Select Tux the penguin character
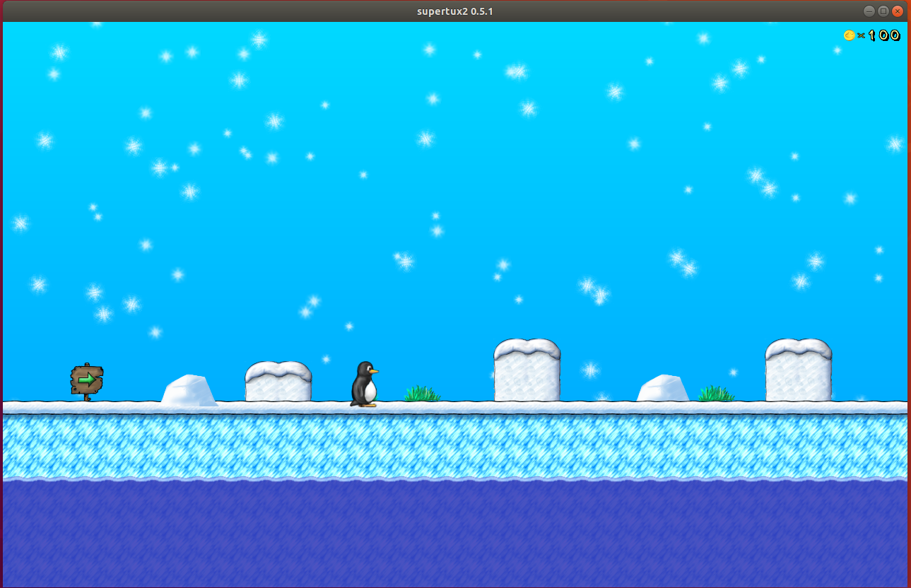Screen dimensions: 911x588 pos(364,384)
